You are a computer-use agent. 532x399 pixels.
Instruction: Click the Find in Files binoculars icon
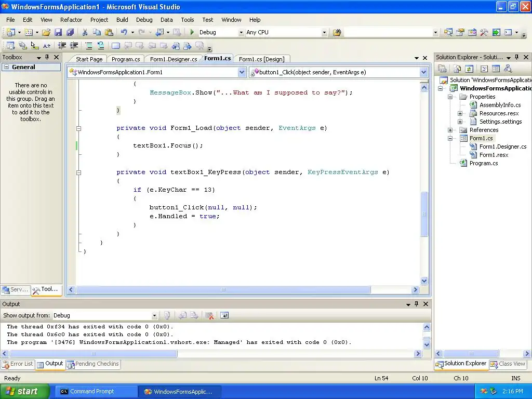click(x=337, y=32)
